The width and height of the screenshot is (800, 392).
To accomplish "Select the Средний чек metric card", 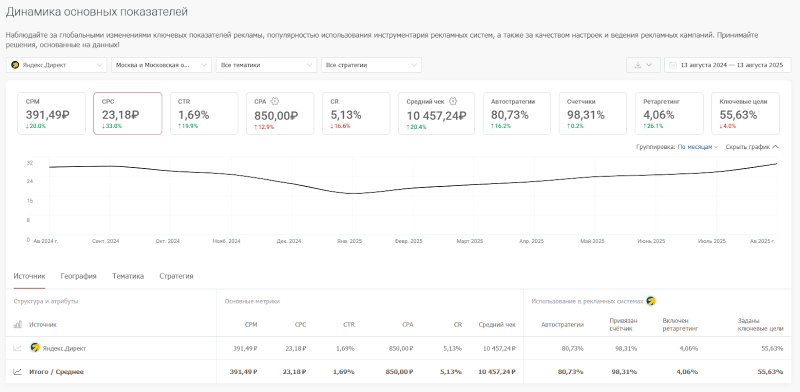I will coord(436,113).
